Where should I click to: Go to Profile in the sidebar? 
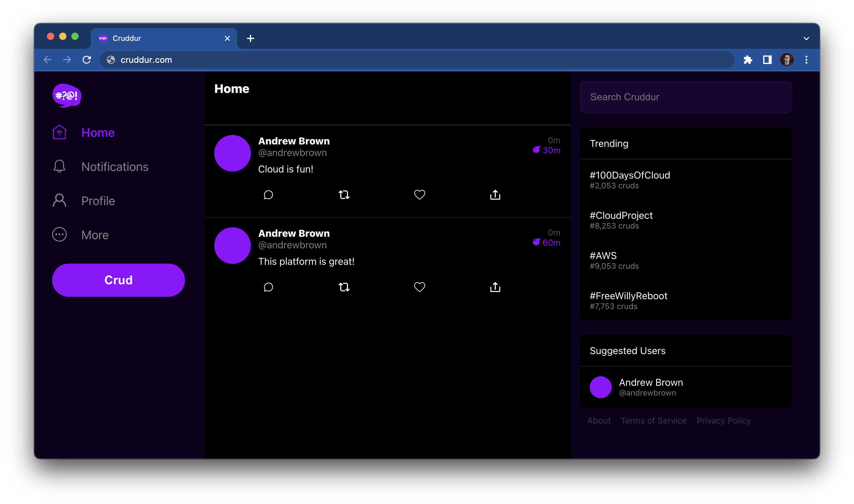click(x=98, y=201)
